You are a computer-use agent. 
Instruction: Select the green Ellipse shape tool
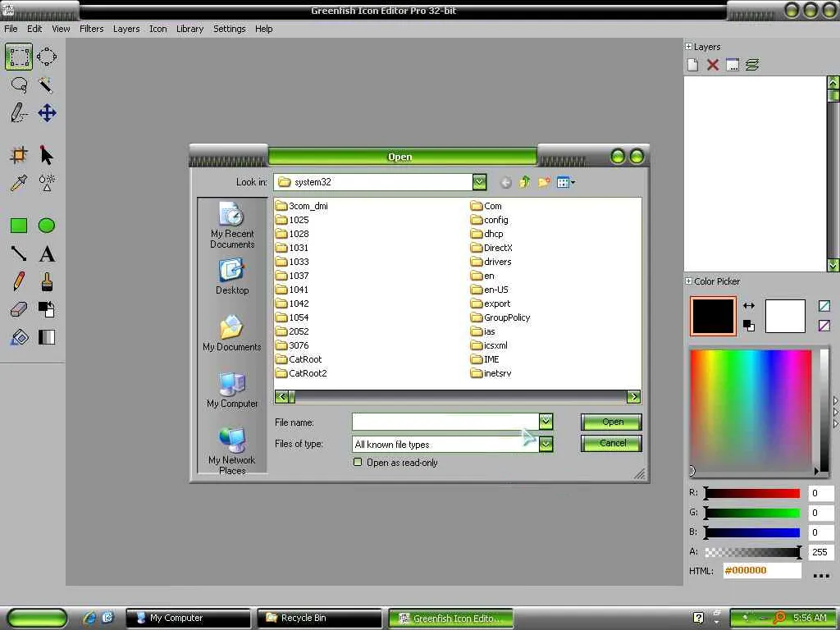47,226
